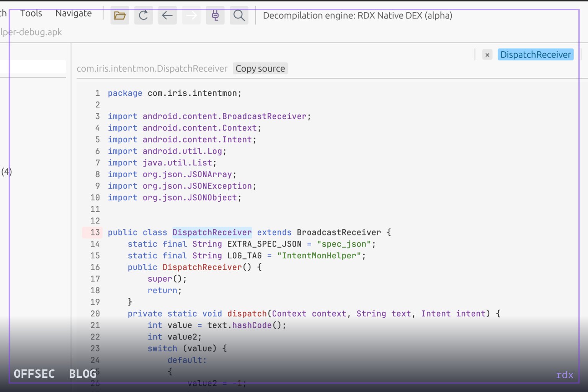
Task: Click the super(); call on line 17
Action: [167, 279]
